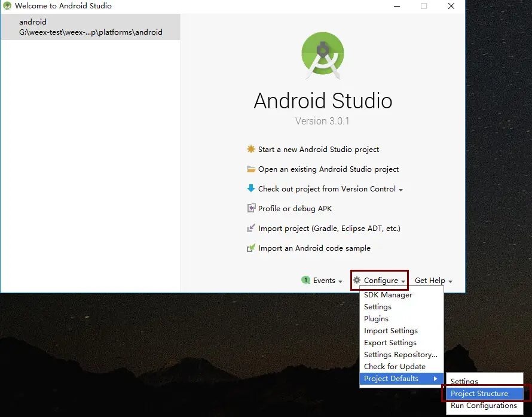The image size is (532, 417).
Task: Select Import project (Gradle, Eclipse ADT, etc.)
Action: (x=329, y=228)
